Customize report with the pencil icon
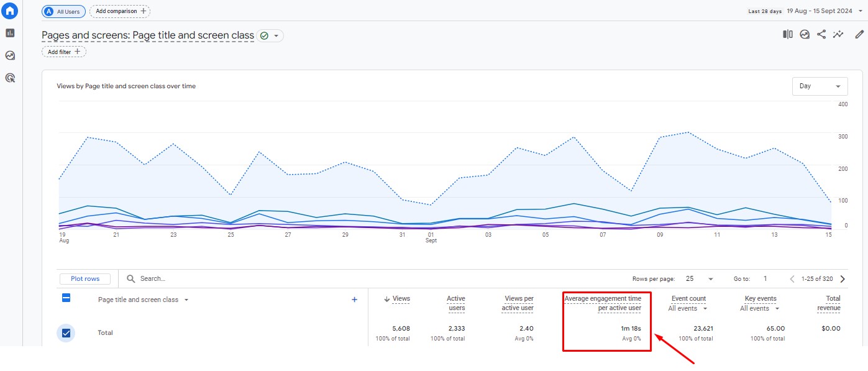The height and width of the screenshot is (371, 868). pyautogui.click(x=859, y=35)
